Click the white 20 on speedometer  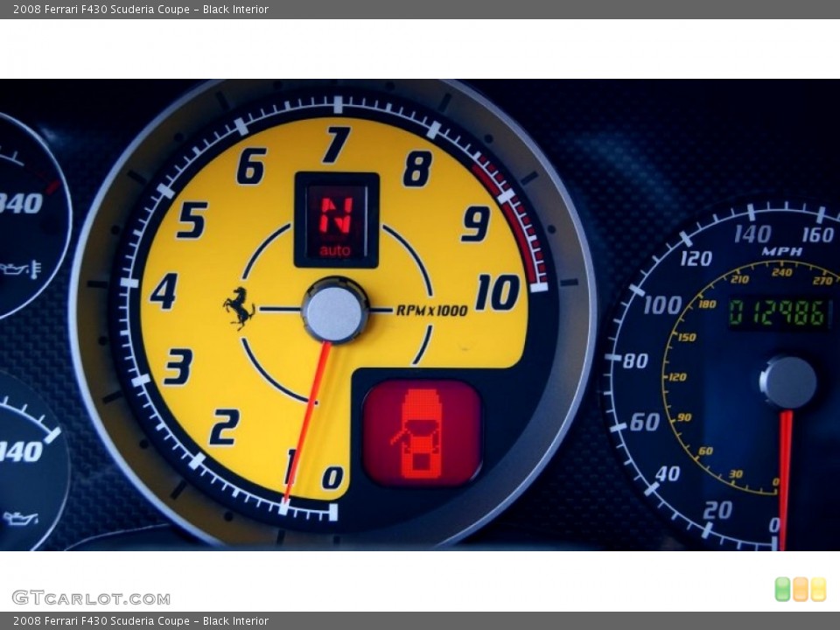coord(717,510)
